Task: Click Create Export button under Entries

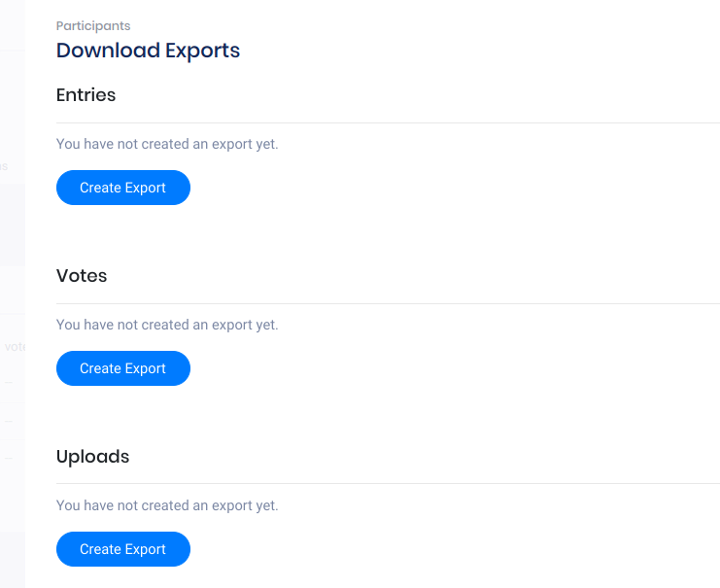Action: pos(123,188)
